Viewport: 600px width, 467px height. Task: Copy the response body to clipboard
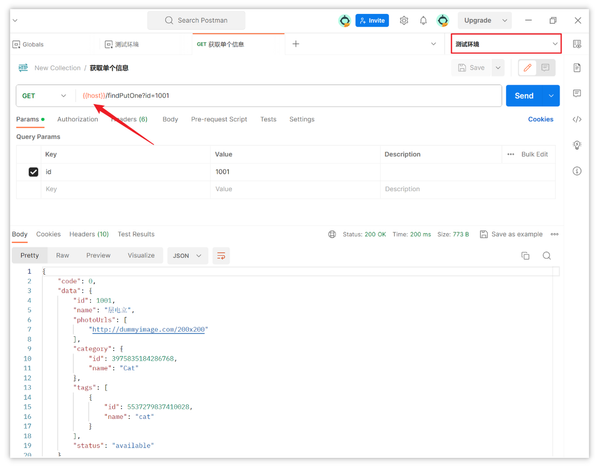525,256
